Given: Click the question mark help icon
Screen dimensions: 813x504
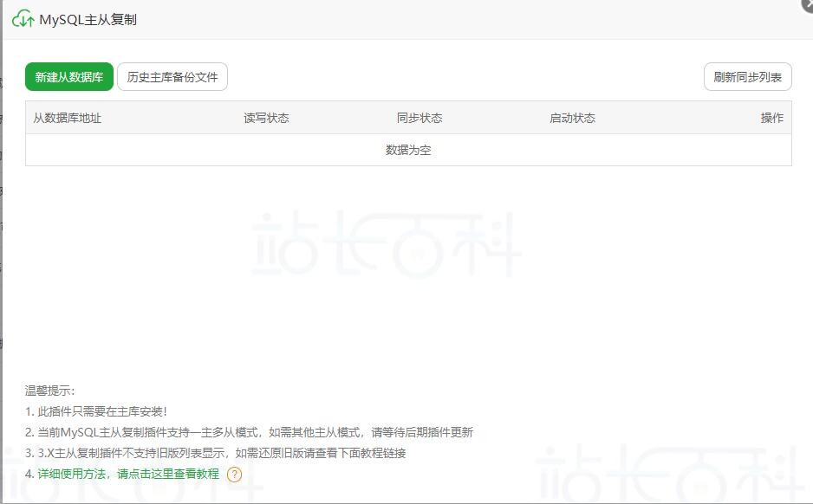Looking at the screenshot, I should point(234,475).
